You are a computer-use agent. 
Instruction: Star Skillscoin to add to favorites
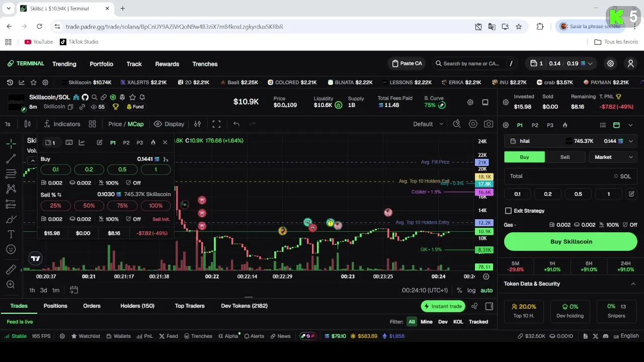point(132,97)
